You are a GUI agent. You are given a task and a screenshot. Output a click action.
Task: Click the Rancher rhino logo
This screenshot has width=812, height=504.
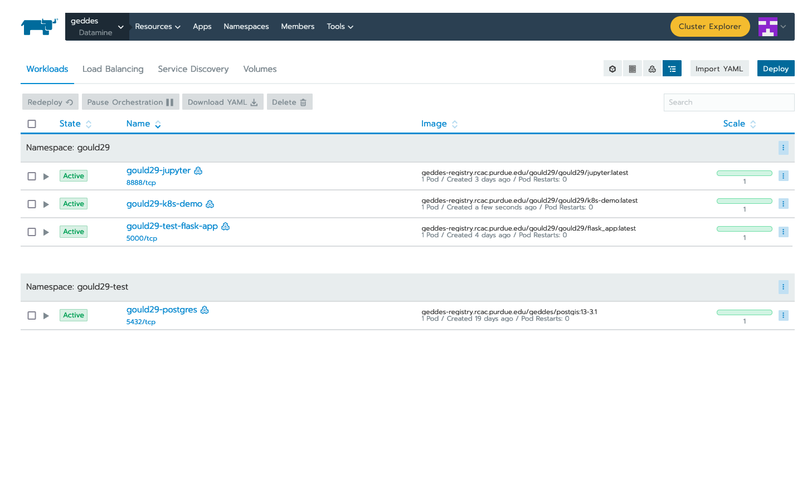pyautogui.click(x=38, y=26)
